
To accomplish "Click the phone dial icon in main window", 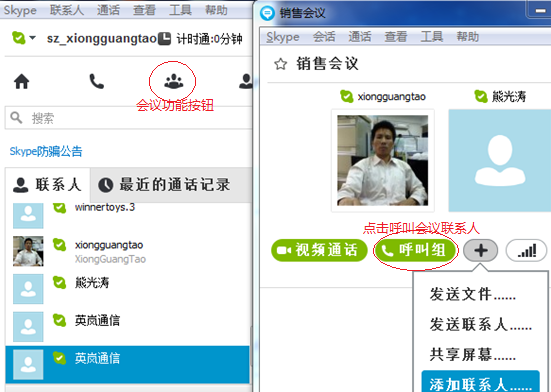I will pos(96,81).
